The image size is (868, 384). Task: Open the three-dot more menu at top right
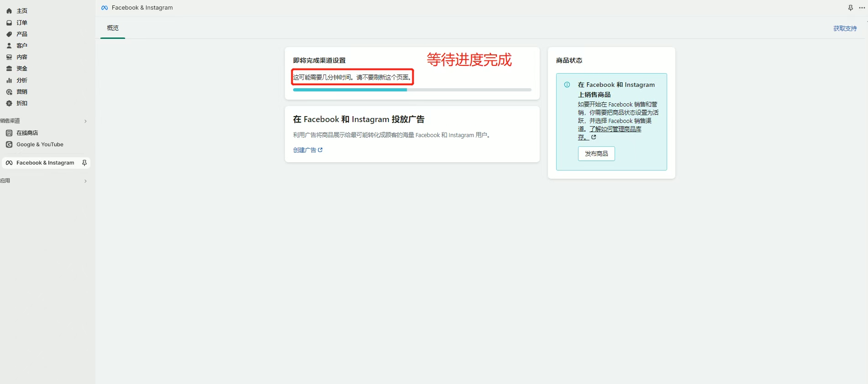(x=862, y=8)
